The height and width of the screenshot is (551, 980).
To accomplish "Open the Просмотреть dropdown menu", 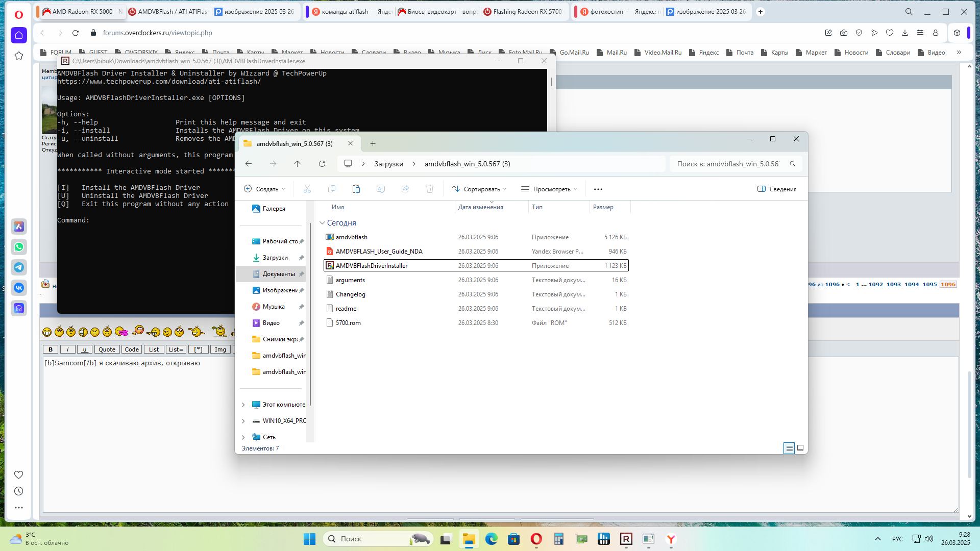I will (549, 189).
